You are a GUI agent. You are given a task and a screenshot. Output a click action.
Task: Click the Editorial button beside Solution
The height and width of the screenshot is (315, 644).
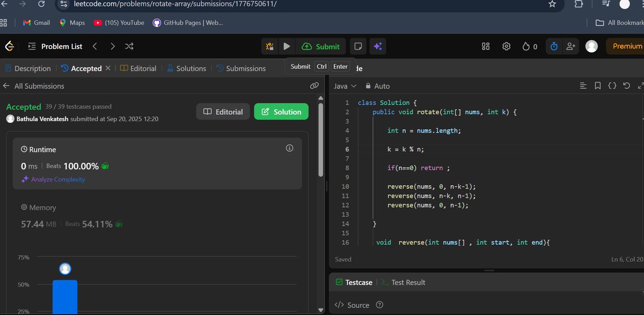pos(223,112)
